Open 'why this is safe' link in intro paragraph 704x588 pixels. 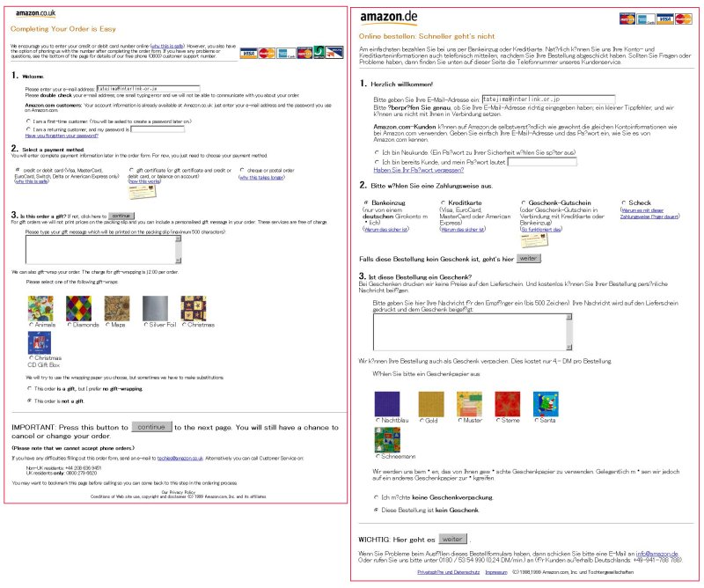point(167,46)
